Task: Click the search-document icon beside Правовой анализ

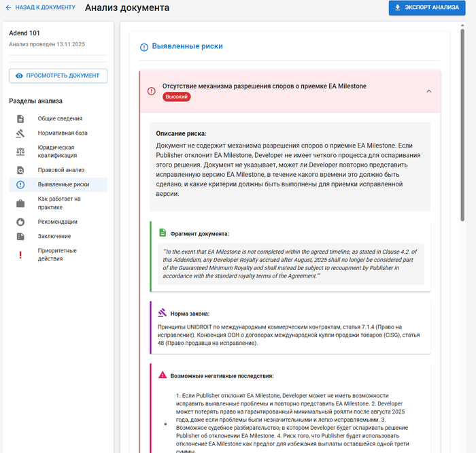Action: click(20, 170)
